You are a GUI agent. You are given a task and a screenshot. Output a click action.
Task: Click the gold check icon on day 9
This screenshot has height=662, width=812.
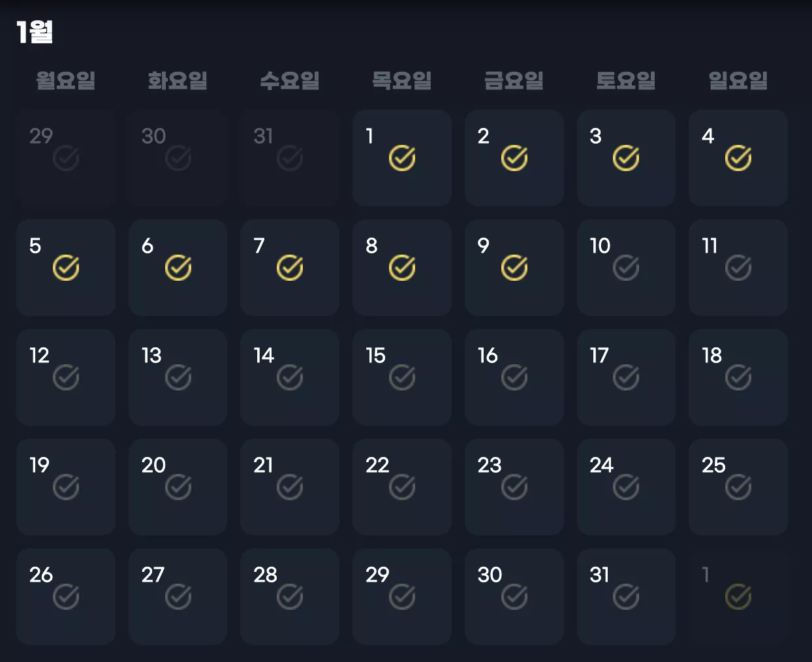[x=514, y=268]
